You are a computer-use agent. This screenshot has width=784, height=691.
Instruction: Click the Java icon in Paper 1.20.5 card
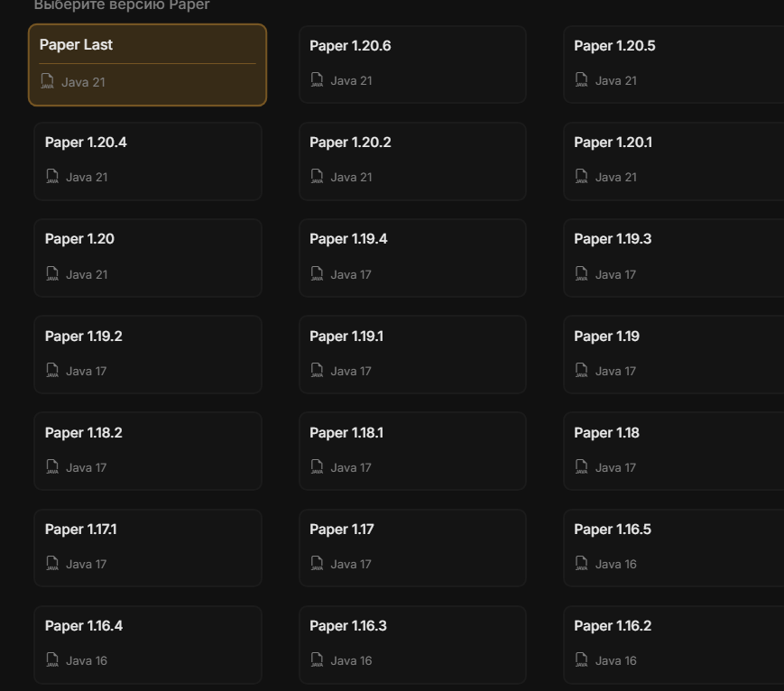click(x=582, y=79)
